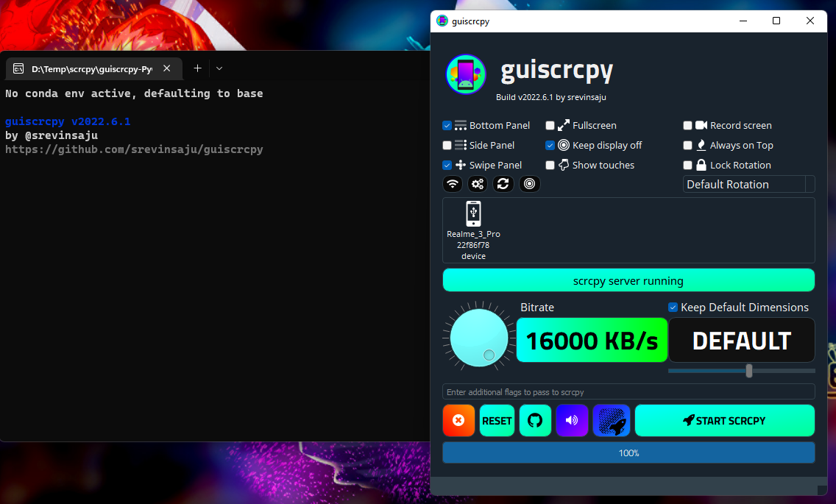
Task: Refresh the connected devices list
Action: [503, 183]
